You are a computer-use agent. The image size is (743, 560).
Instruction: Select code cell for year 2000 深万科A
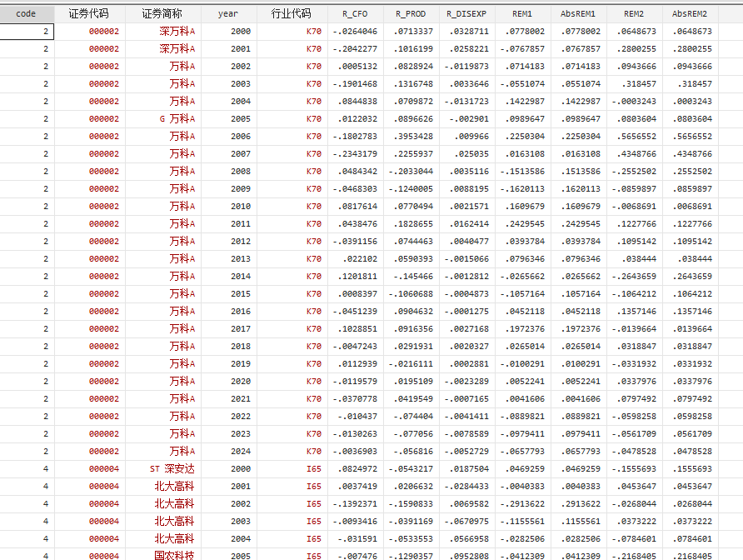coord(27,32)
